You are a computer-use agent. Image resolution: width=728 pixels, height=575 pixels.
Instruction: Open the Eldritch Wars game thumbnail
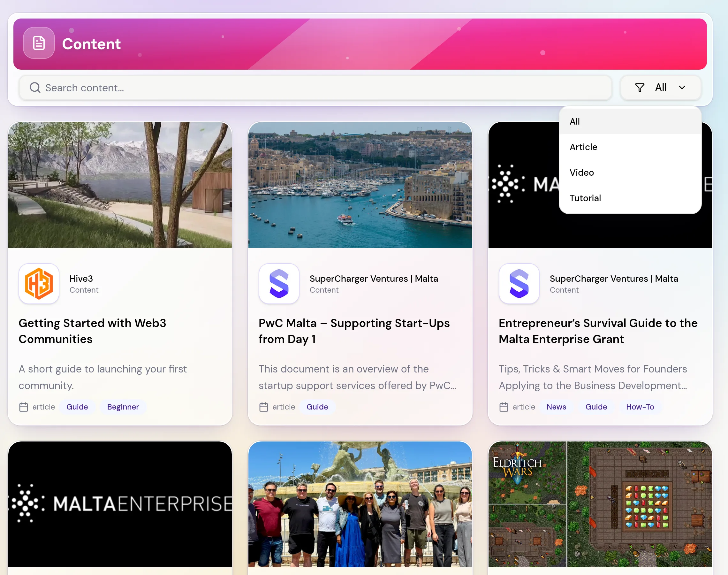pyautogui.click(x=600, y=504)
